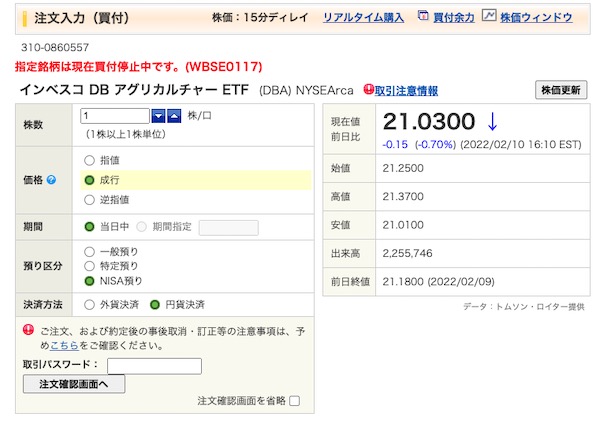The height and width of the screenshot is (432, 600).
Task: Click the 出来高 value 2,255,746
Action: click(408, 253)
